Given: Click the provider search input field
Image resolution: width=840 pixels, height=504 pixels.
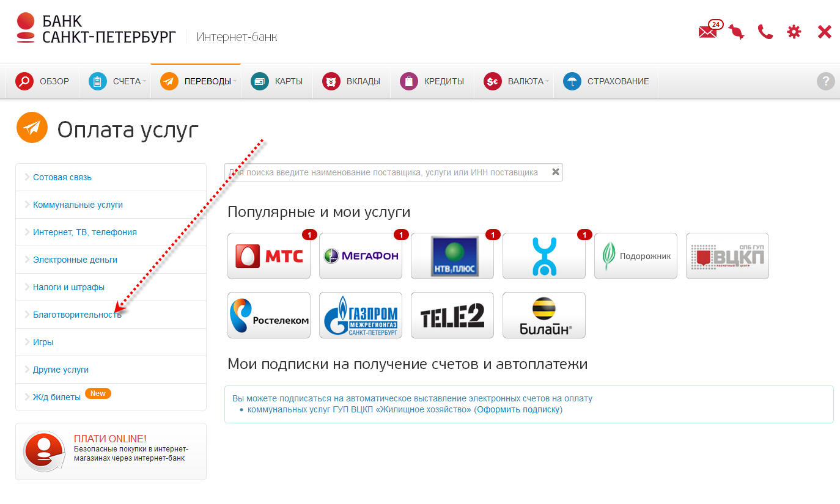Looking at the screenshot, I should point(393,172).
